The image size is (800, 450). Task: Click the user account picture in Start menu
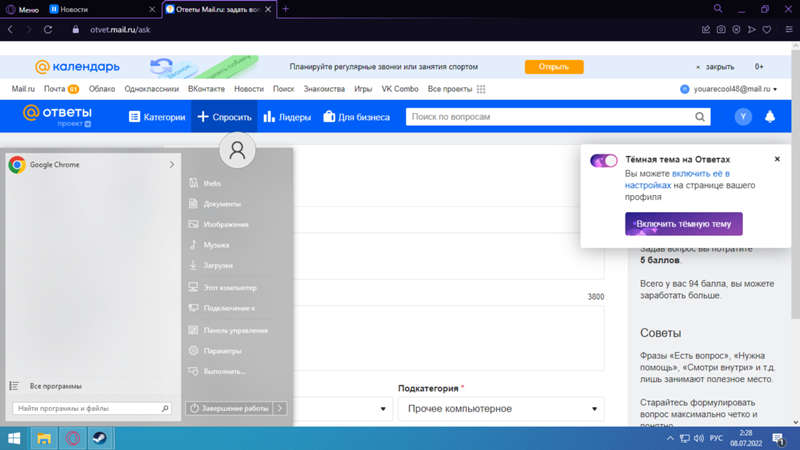coord(237,151)
